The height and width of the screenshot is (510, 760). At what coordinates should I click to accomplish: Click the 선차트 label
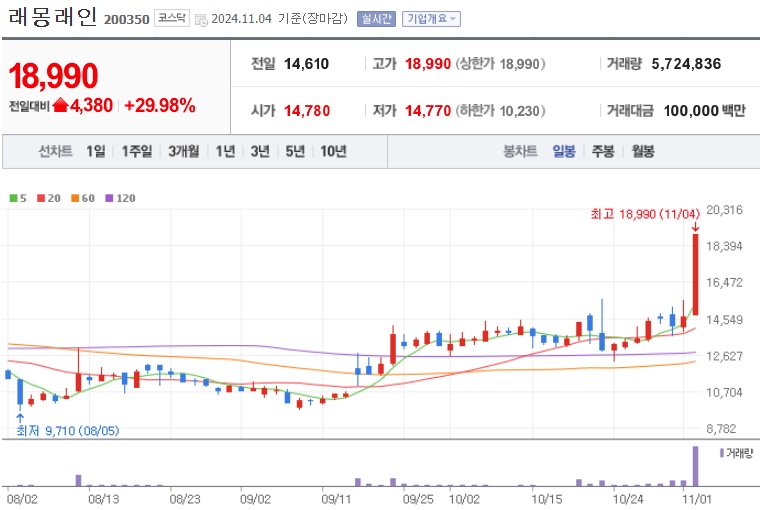tap(56, 151)
